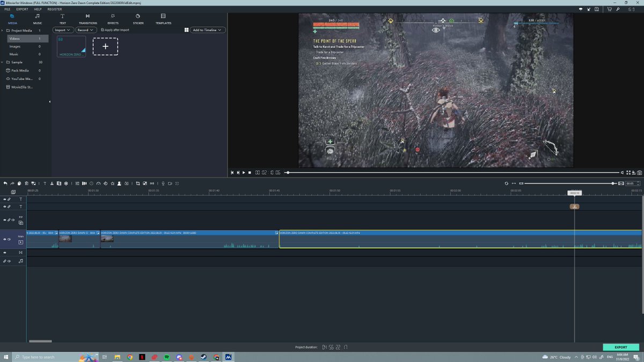Click the snowflake Freeze Frame icon
The image size is (644, 362).
[66, 183]
